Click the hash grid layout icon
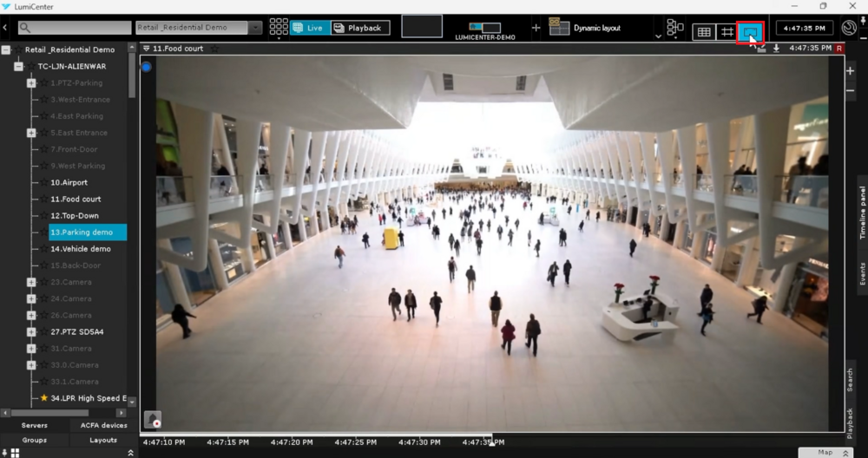Image resolution: width=868 pixels, height=458 pixels. 727,32
